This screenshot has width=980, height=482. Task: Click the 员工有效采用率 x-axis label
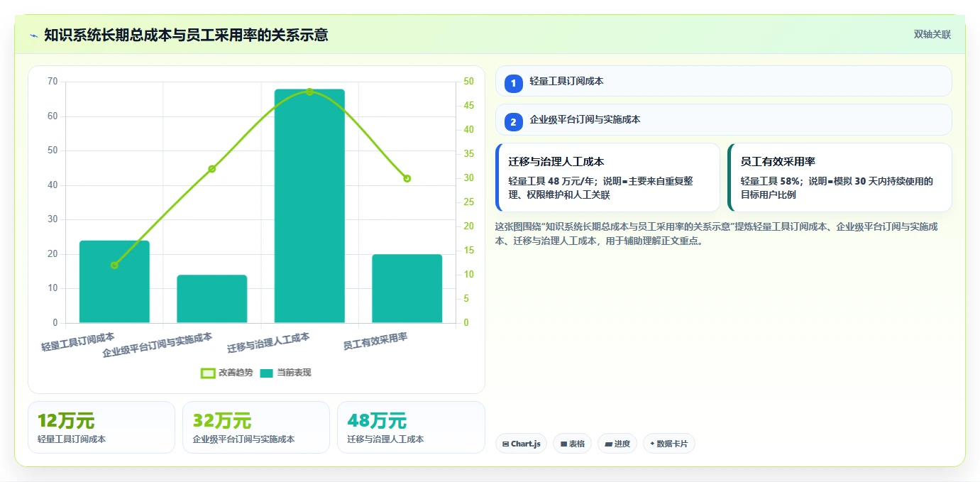click(375, 341)
